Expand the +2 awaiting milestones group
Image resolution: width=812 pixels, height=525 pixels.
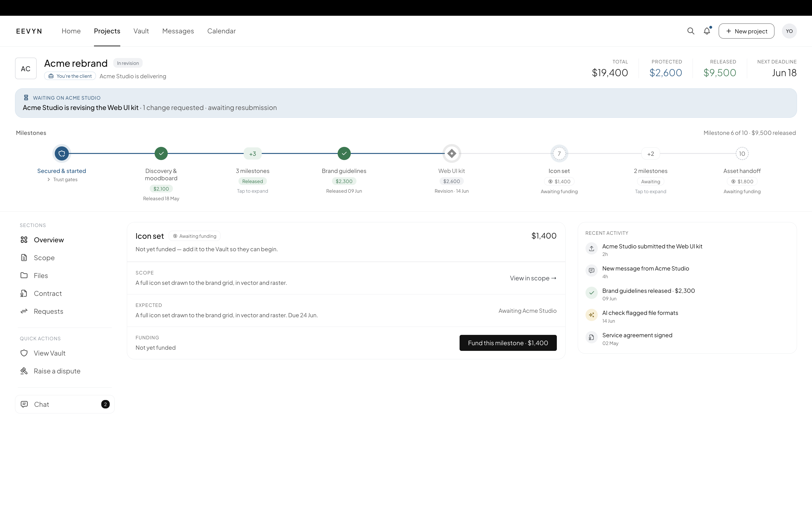tap(651, 154)
